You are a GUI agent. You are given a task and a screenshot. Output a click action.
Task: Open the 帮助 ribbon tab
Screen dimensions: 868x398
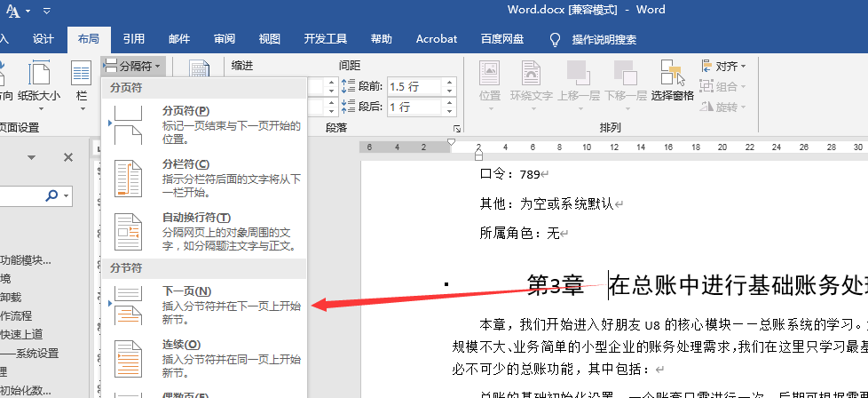point(382,39)
